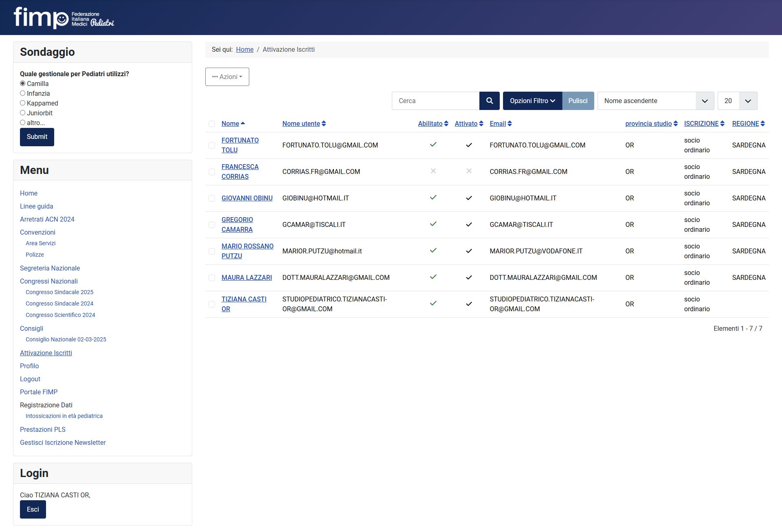Image resolution: width=782 pixels, height=532 pixels.
Task: Click sort arrows next to Email header
Action: (x=510, y=123)
